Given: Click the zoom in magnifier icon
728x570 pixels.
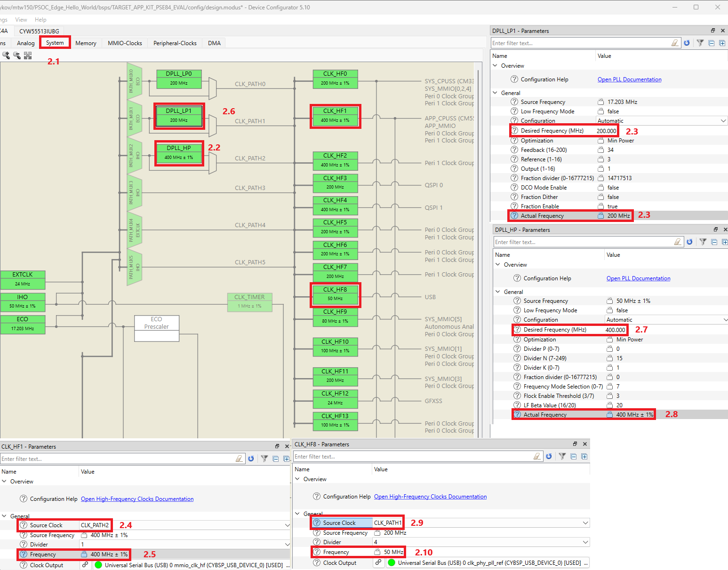Looking at the screenshot, I should 6,55.
